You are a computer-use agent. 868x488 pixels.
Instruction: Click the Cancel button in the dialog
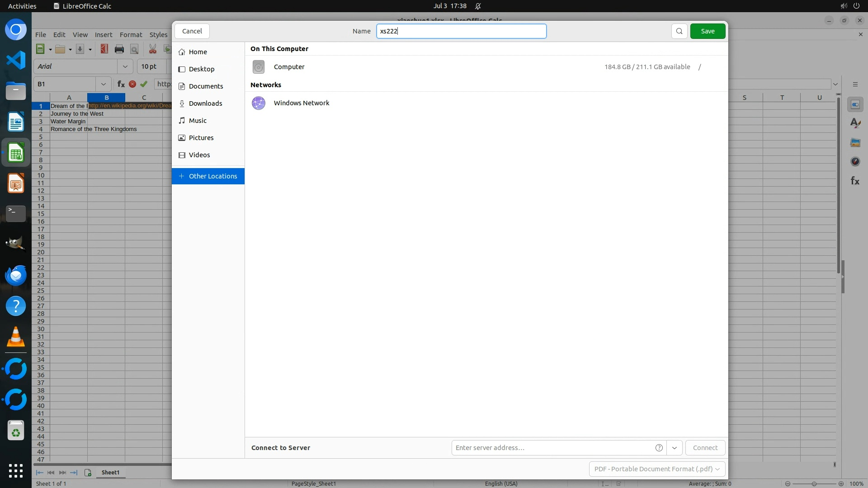(x=192, y=31)
